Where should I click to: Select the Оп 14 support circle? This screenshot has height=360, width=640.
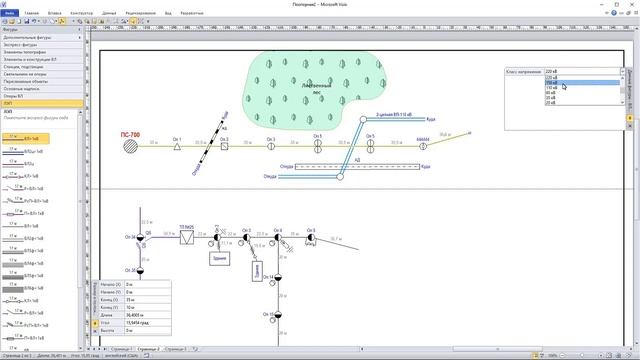click(278, 278)
